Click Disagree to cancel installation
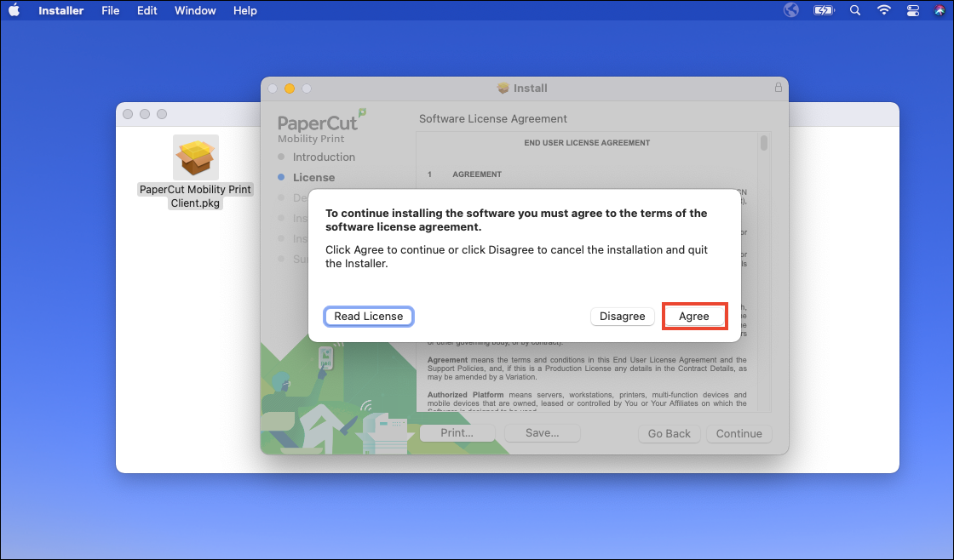The width and height of the screenshot is (954, 560). point(623,316)
